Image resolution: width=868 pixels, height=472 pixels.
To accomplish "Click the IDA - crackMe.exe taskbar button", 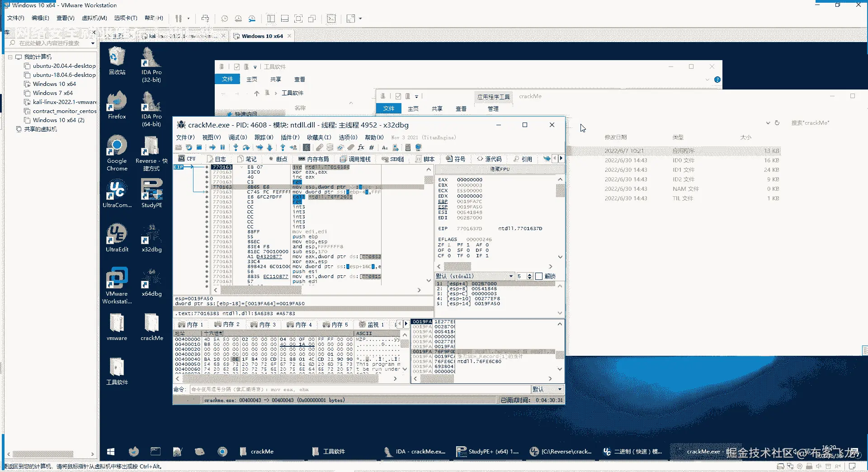I will coord(415,451).
